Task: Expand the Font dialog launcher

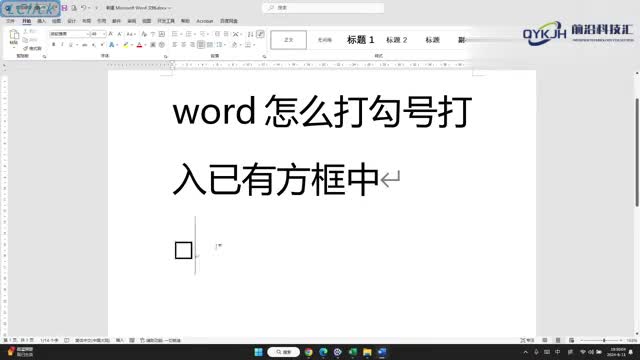Action: pos(166,56)
